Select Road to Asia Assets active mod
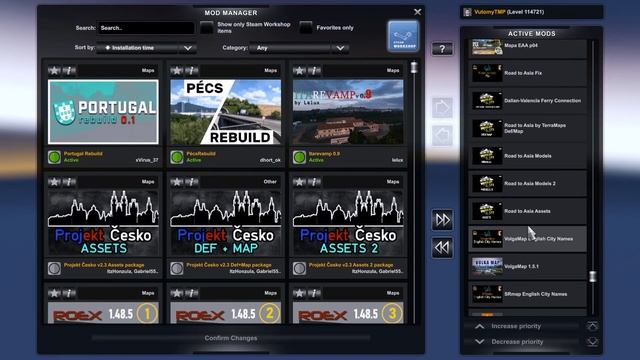The width and height of the screenshot is (640, 360). click(527, 211)
